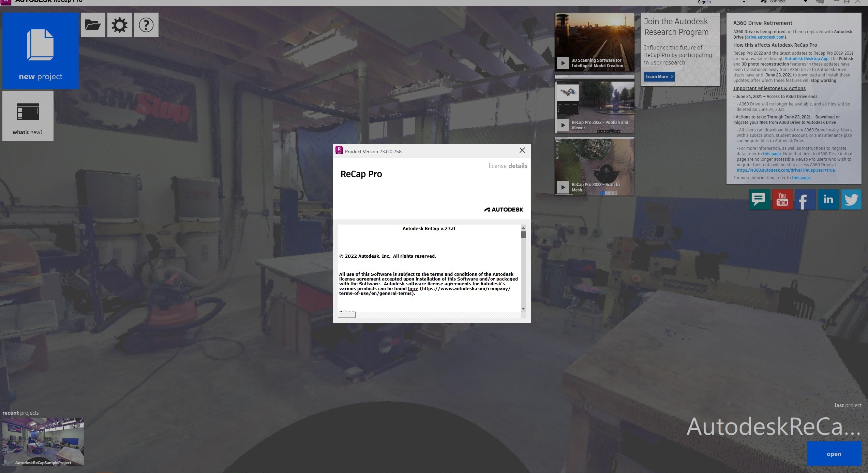The height and width of the screenshot is (473, 868).
Task: Click the Autodesk connect logo in the title bar
Action: [x=764, y=2]
